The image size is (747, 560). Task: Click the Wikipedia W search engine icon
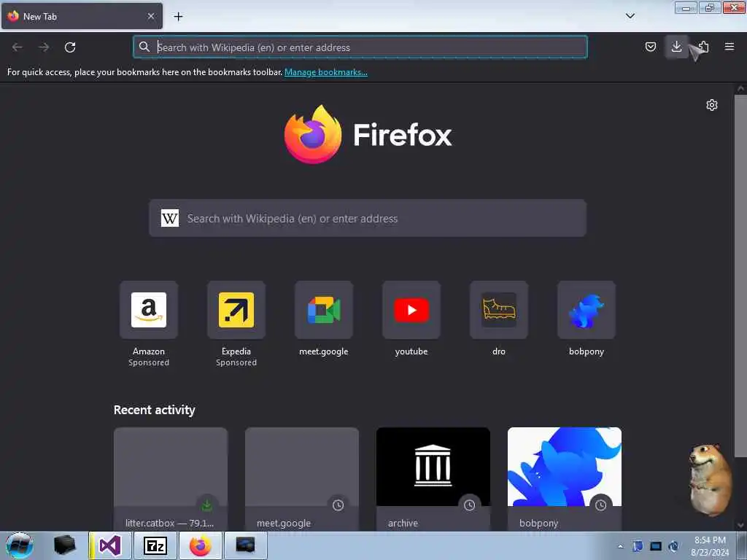169,219
